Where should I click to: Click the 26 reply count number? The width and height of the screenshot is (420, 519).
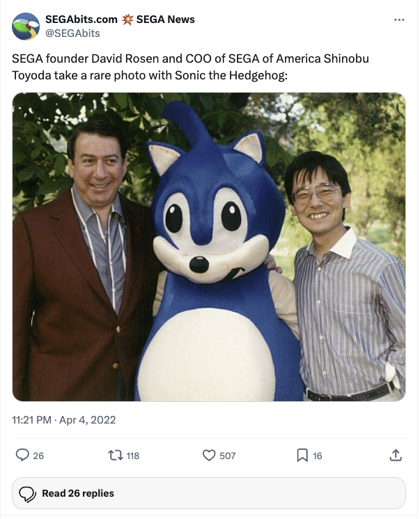click(38, 456)
